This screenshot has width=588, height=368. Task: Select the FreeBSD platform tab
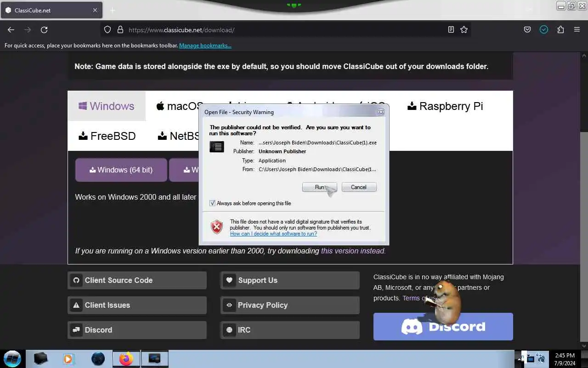pyautogui.click(x=107, y=136)
